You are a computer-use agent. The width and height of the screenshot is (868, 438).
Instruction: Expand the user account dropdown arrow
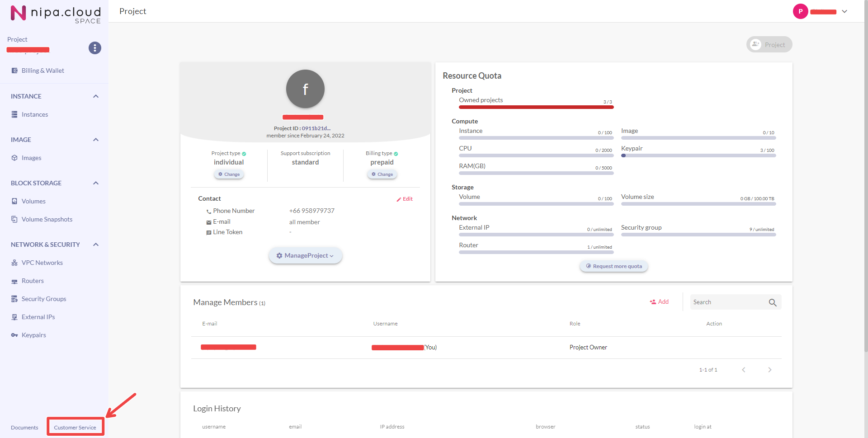(x=844, y=12)
